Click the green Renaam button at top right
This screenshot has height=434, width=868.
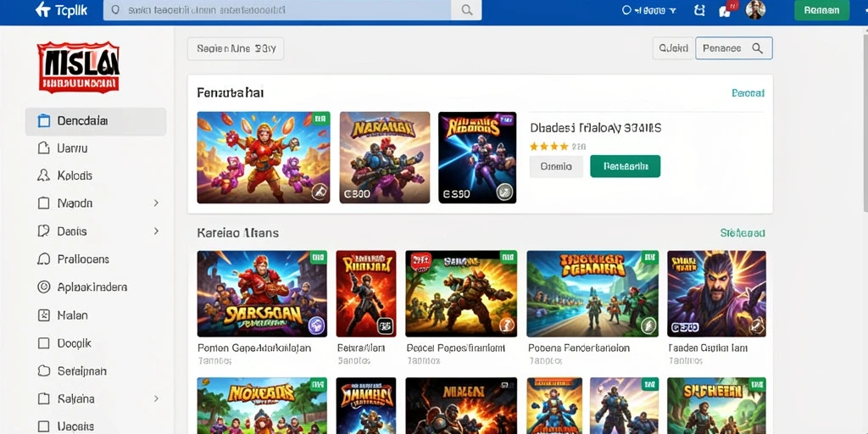(821, 10)
